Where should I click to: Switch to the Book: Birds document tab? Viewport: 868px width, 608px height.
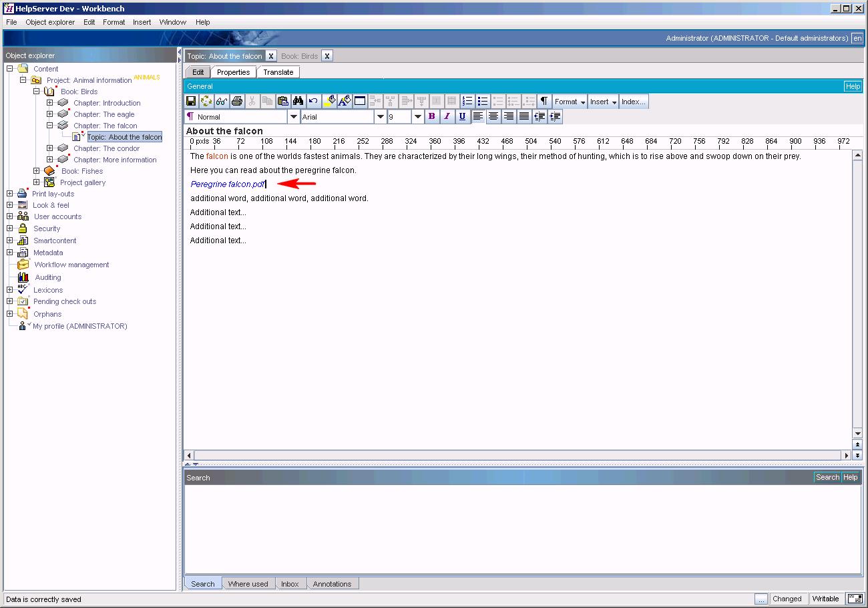[x=299, y=56]
